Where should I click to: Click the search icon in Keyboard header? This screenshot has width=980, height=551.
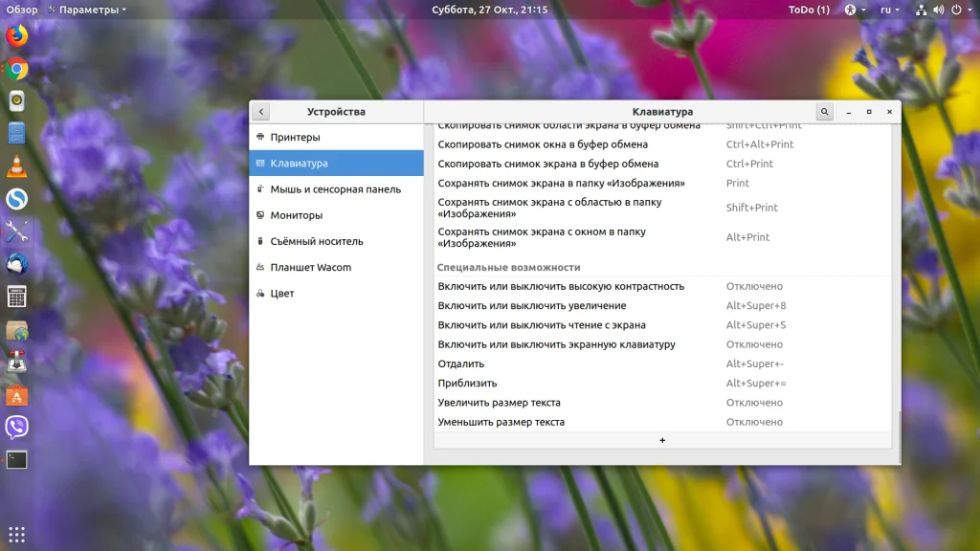(824, 112)
